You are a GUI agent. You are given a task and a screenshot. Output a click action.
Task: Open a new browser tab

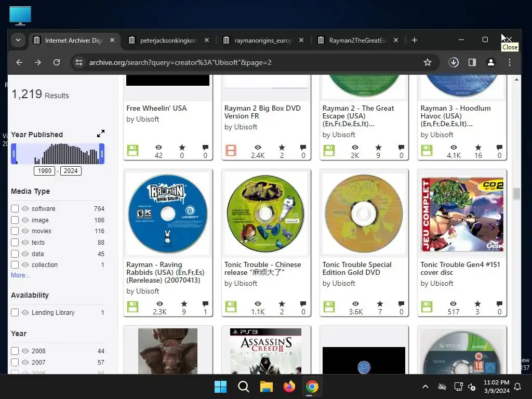point(414,40)
